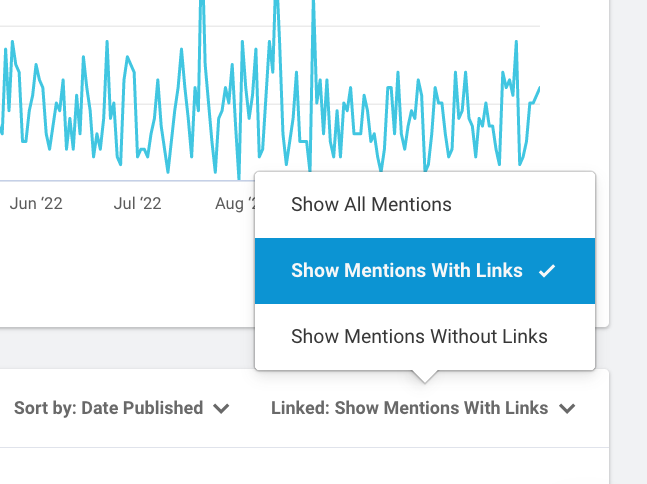Click the checkmark on the highlighted option

pos(546,271)
